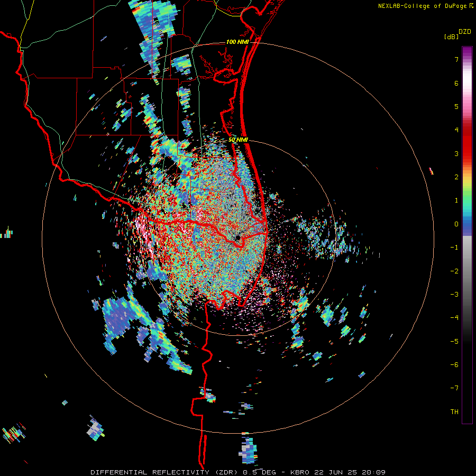Click the 7 tick label on the ZDR scale
The image size is (476, 476).
456,59
